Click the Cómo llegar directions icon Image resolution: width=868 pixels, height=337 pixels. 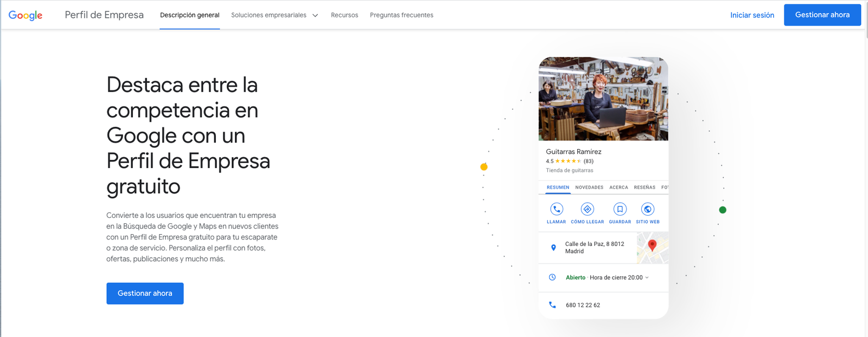pos(587,209)
